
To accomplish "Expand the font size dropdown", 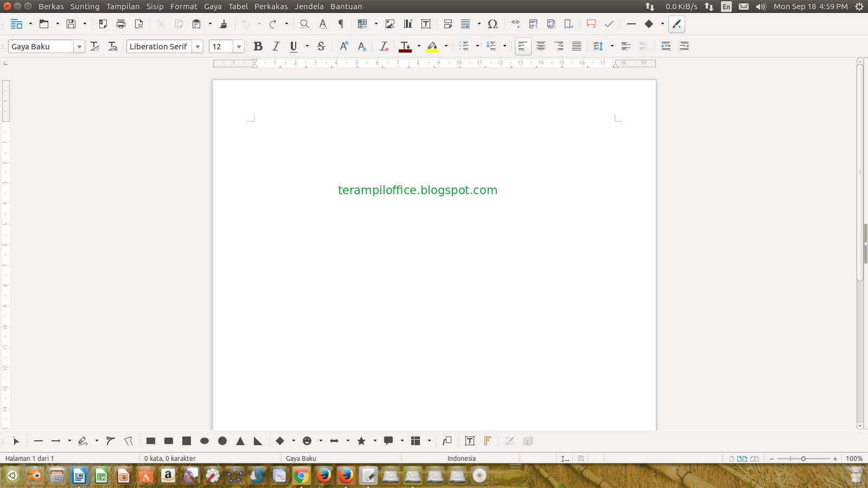I will pyautogui.click(x=239, y=46).
